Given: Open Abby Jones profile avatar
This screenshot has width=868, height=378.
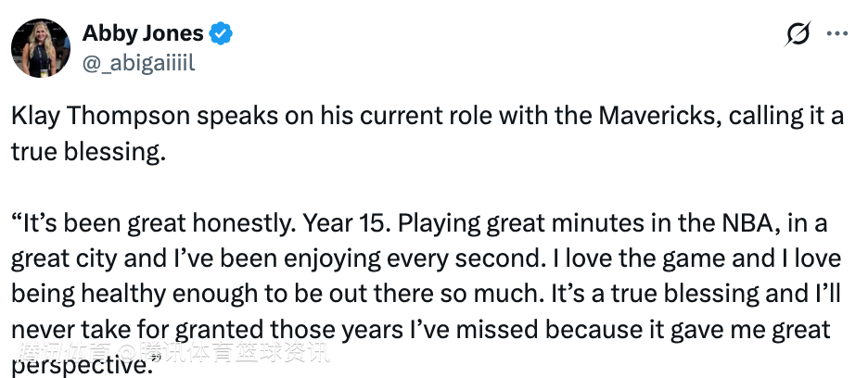Looking at the screenshot, I should click(41, 47).
